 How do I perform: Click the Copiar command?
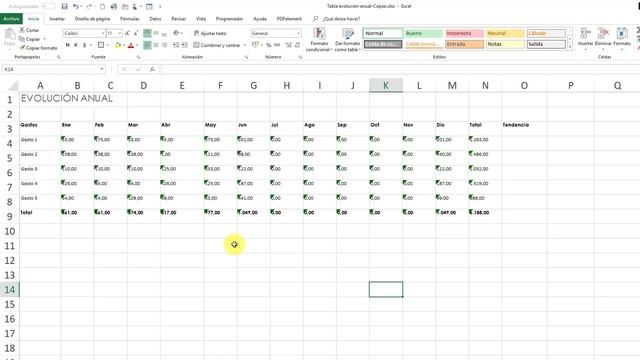pyautogui.click(x=30, y=39)
